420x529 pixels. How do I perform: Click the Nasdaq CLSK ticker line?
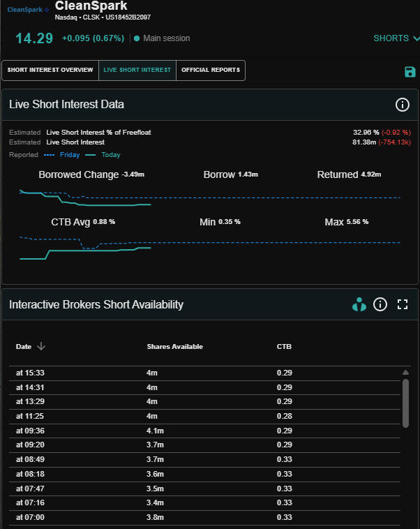click(x=103, y=17)
